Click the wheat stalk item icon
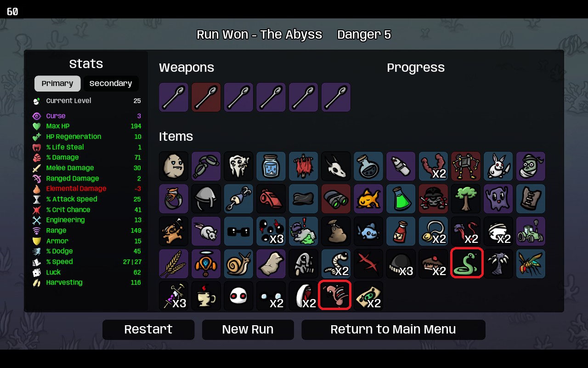This screenshot has height=368, width=588. [174, 264]
